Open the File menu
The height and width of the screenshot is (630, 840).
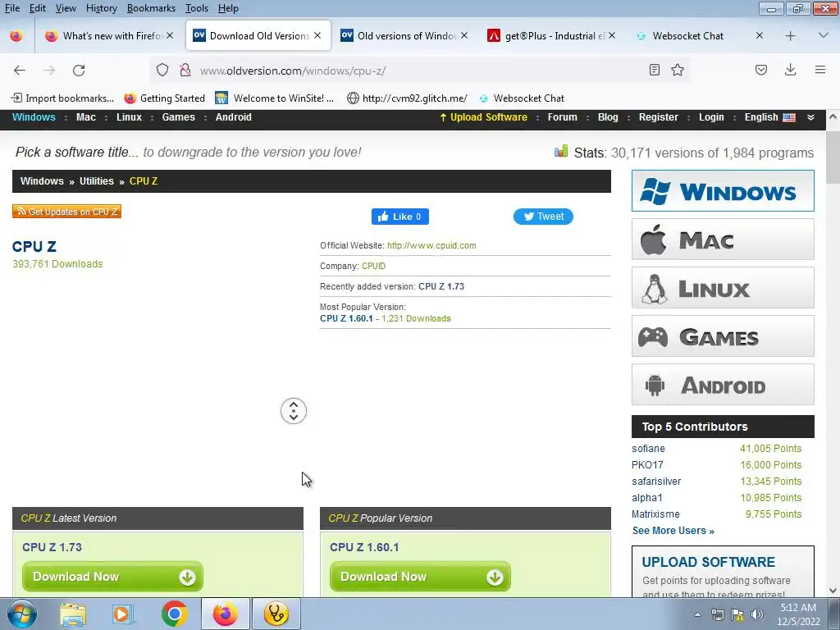pyautogui.click(x=11, y=8)
